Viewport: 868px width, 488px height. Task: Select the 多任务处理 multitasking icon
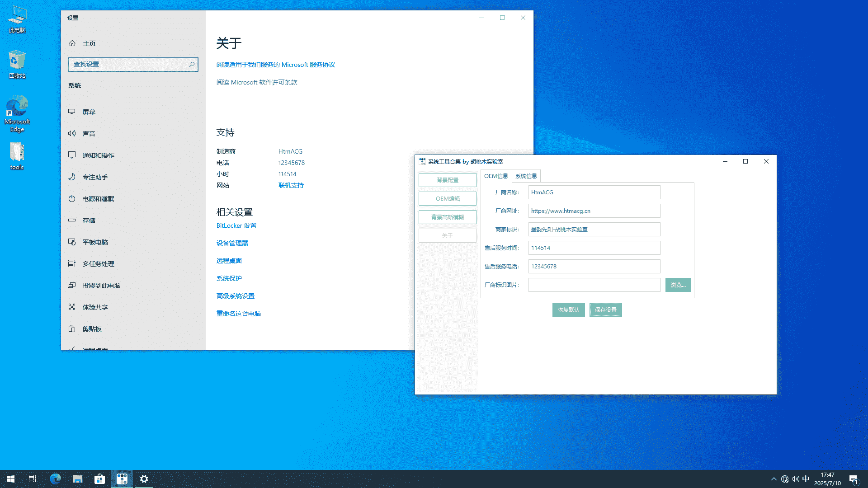pos(72,263)
